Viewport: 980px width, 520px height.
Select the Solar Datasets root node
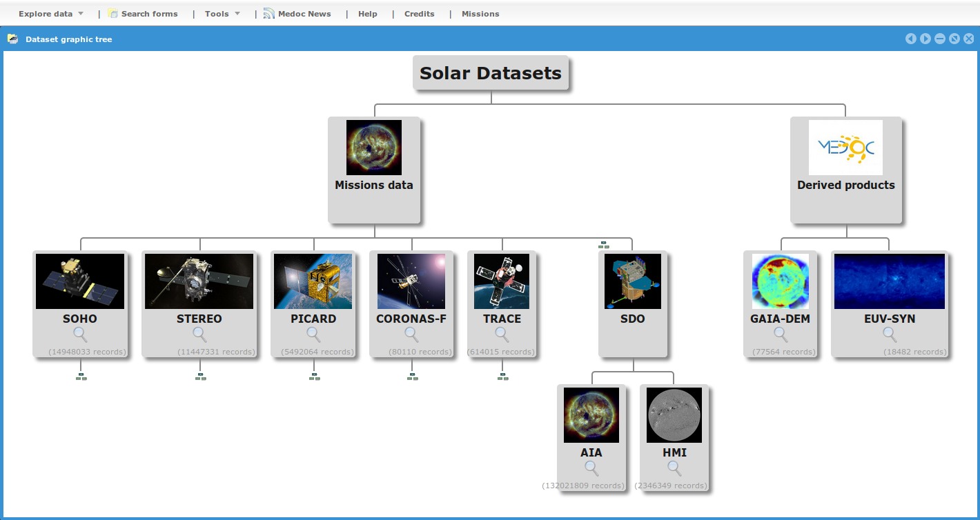(x=491, y=72)
